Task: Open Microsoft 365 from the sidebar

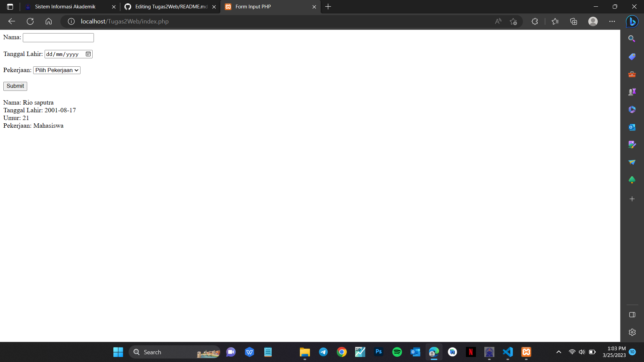Action: [x=632, y=109]
